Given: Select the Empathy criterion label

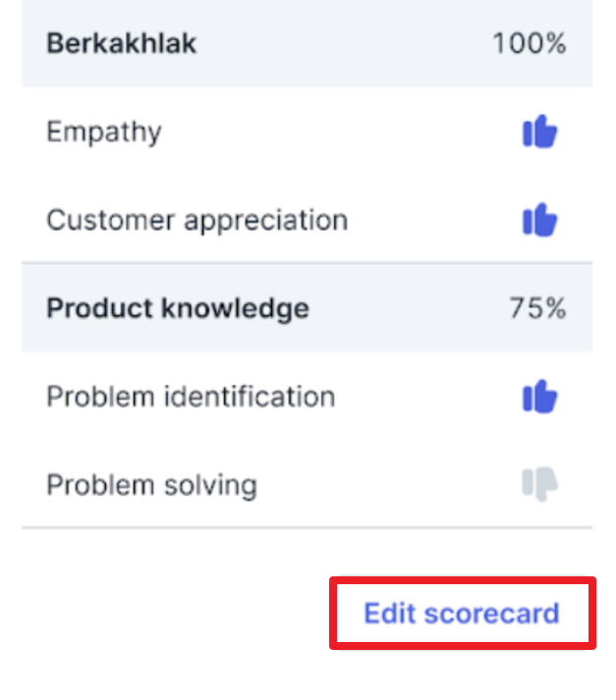Looking at the screenshot, I should (x=104, y=133).
